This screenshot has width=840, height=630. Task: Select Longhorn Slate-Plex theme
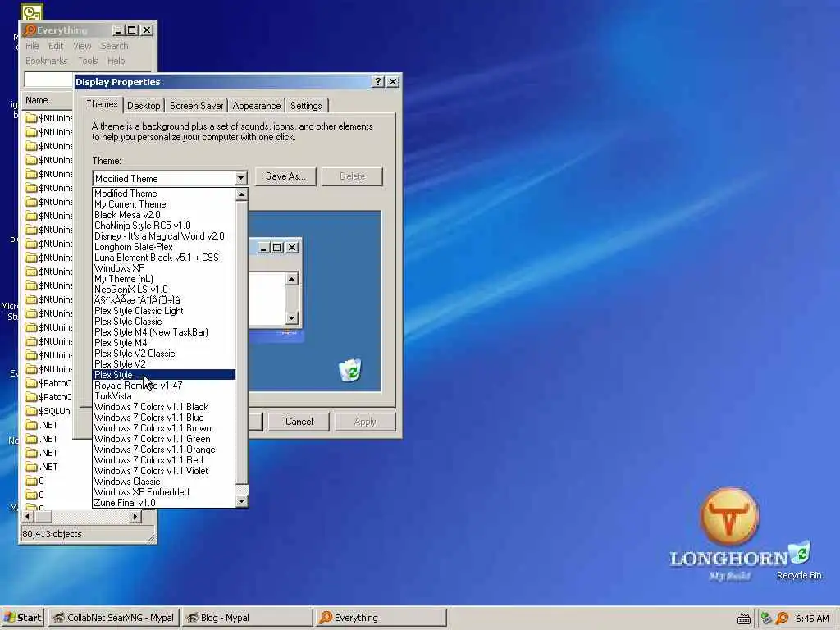click(x=164, y=247)
